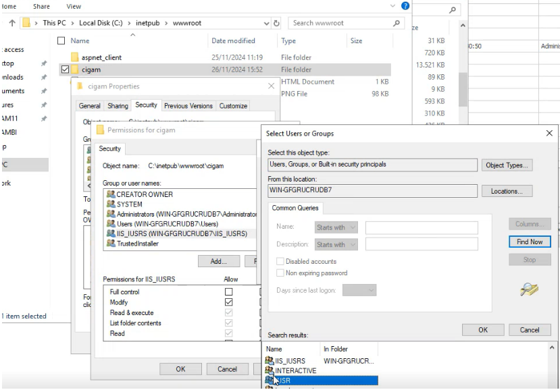The width and height of the screenshot is (560, 392).
Task: Click the chevron after This PC in the path
Action: coord(72,23)
